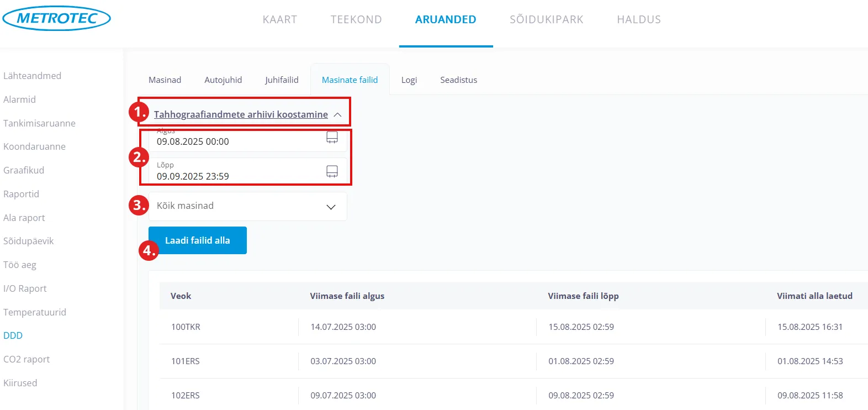Open the Logi tab
The width and height of the screenshot is (868, 410).
tap(409, 80)
